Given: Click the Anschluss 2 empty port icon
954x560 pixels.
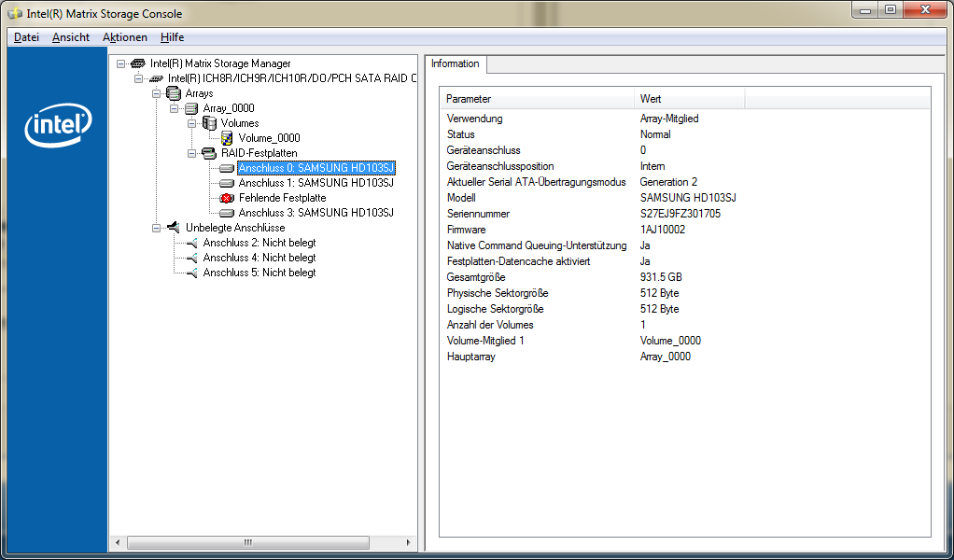Looking at the screenshot, I should [191, 244].
